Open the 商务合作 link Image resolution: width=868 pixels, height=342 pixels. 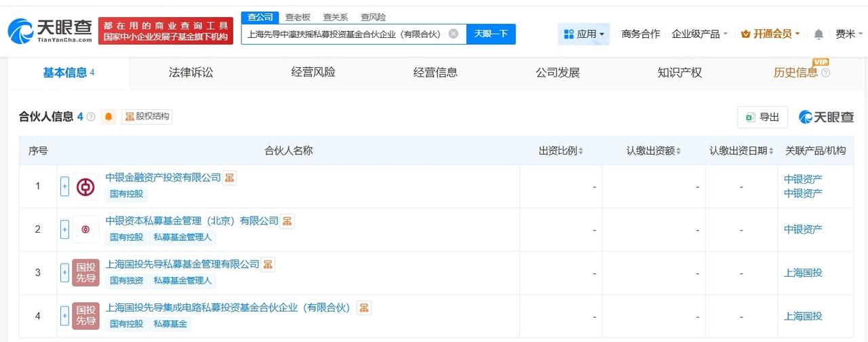(640, 34)
